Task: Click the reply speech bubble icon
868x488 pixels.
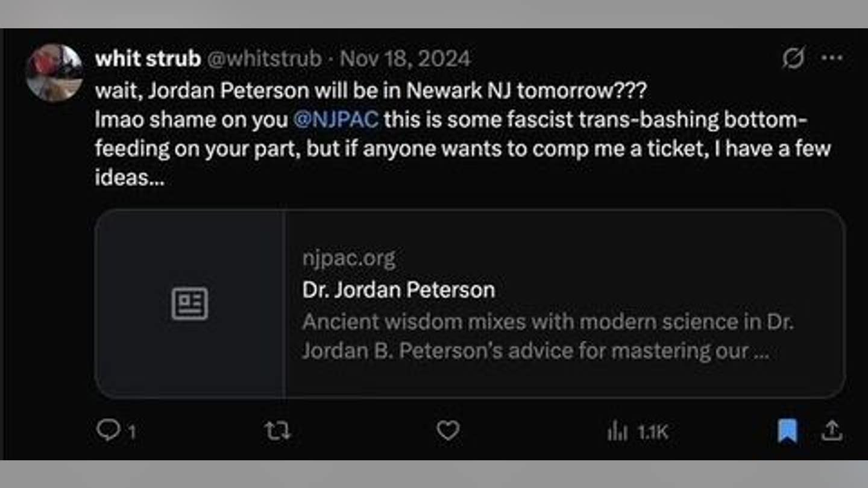Action: (x=108, y=430)
